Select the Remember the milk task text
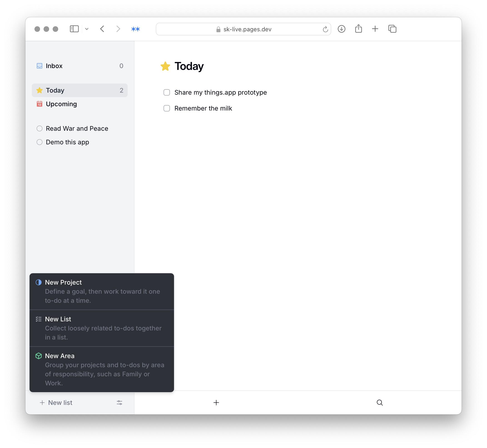This screenshot has width=487, height=448. pyautogui.click(x=203, y=108)
